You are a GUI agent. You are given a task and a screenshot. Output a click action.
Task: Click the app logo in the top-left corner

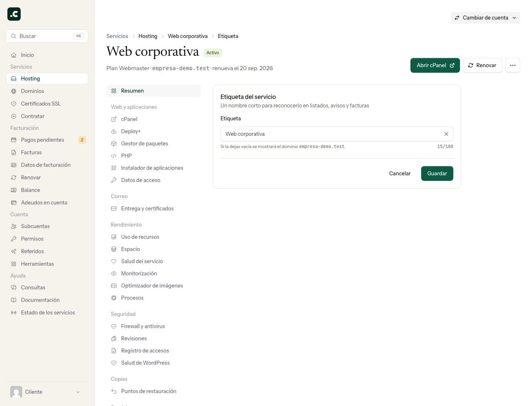tap(14, 14)
